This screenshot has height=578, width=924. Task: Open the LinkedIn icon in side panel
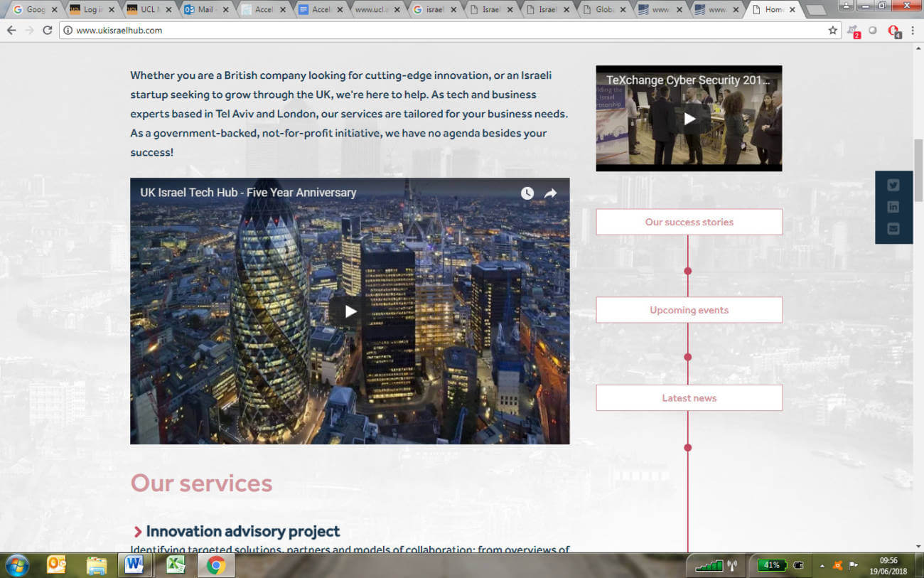[893, 207]
